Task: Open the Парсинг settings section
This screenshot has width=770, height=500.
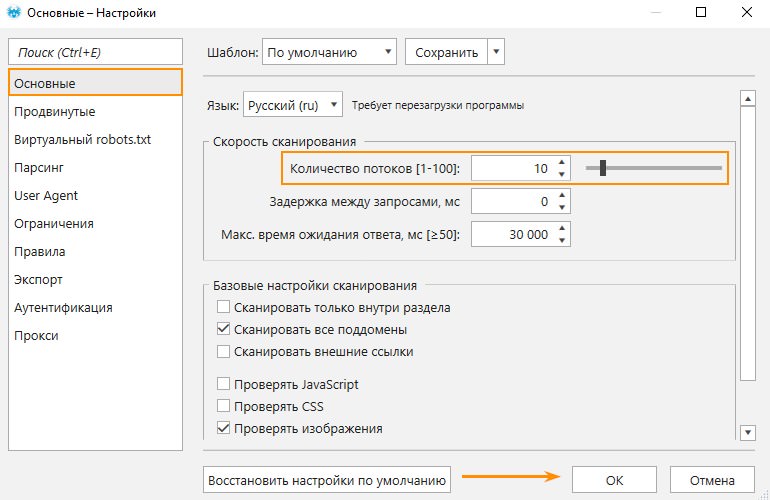Action: pyautogui.click(x=95, y=167)
